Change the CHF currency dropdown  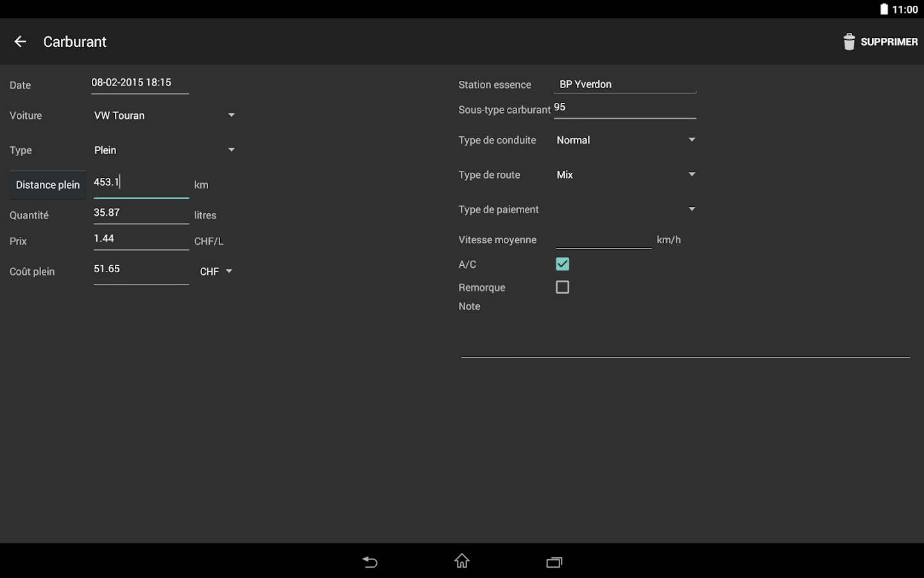coord(216,272)
